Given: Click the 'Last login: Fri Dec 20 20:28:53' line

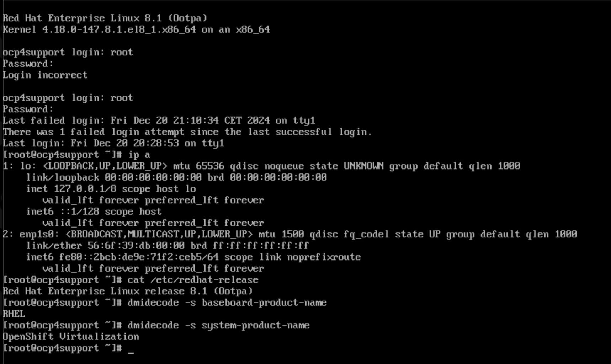Looking at the screenshot, I should tap(113, 144).
